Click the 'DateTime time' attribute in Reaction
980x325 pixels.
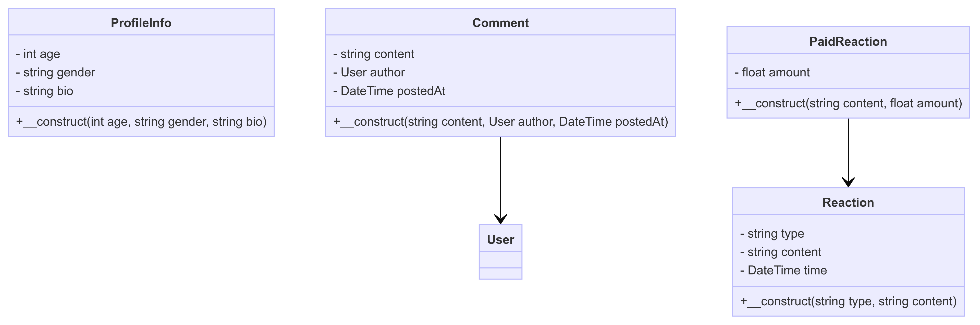[x=783, y=271]
